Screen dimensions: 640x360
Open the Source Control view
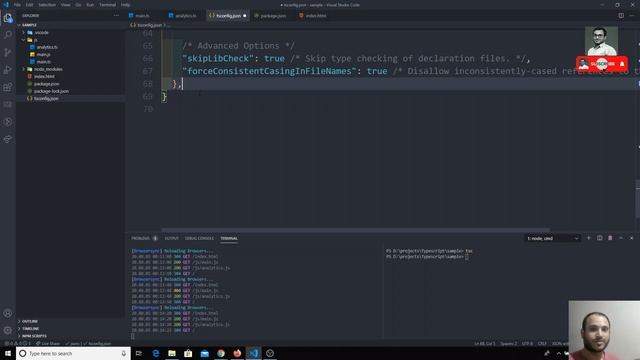pos(8,52)
